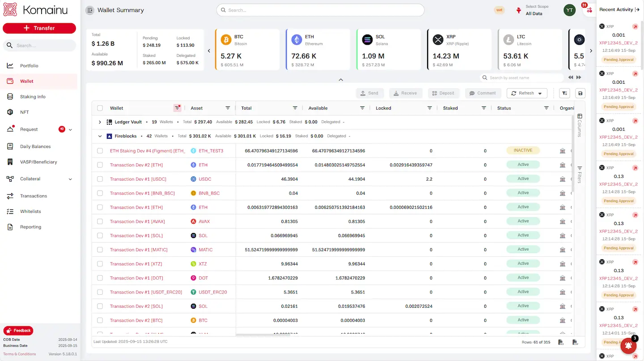Click the notification bell icon
This screenshot has height=361, width=644.
click(628, 345)
